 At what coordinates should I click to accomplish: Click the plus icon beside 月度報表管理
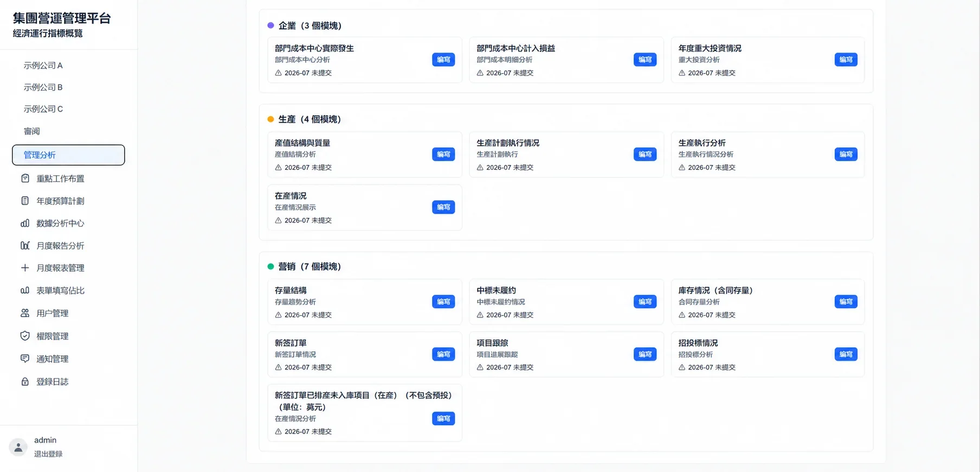tap(25, 268)
